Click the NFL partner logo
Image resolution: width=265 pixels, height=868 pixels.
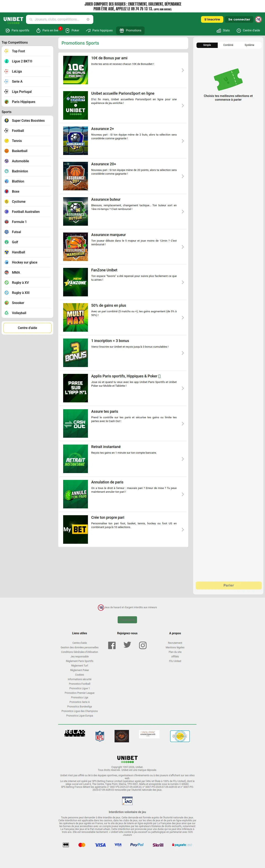[100, 736]
